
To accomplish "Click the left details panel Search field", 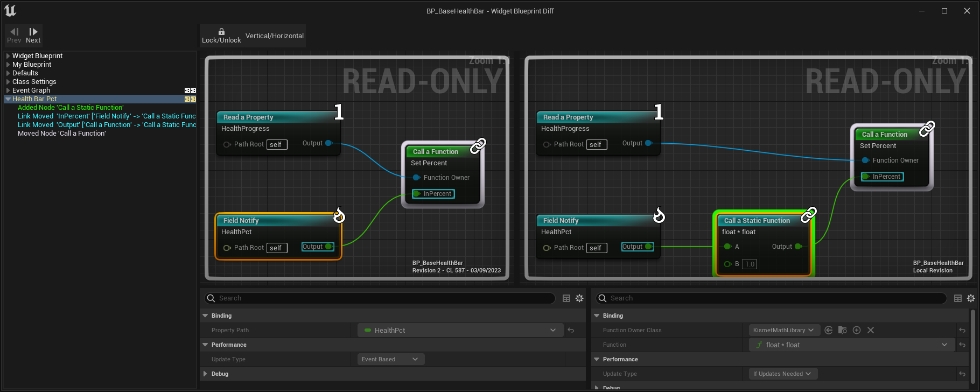I will 379,298.
